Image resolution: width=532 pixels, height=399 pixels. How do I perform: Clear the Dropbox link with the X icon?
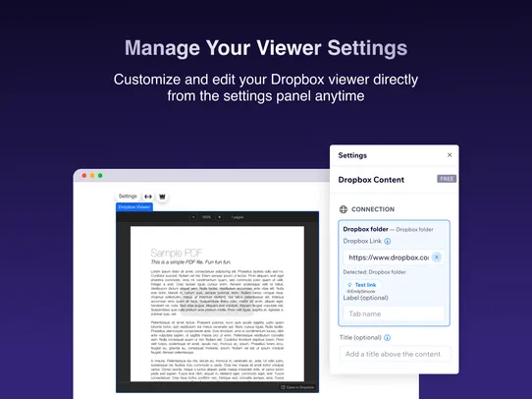(x=437, y=257)
